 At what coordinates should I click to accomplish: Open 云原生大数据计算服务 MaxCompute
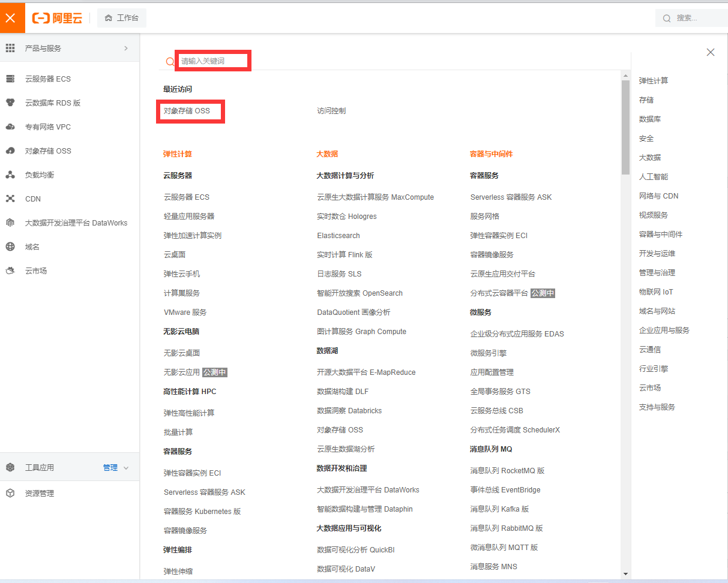pos(375,197)
